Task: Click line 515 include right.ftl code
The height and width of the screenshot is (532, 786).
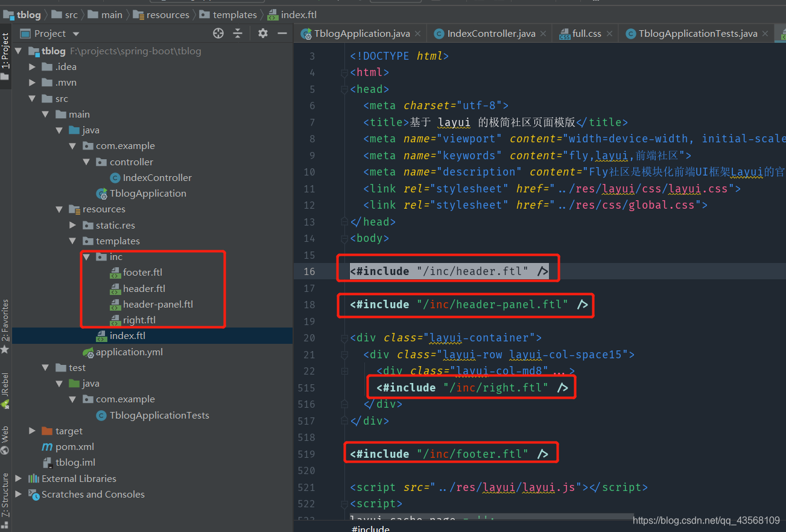Action: point(472,388)
